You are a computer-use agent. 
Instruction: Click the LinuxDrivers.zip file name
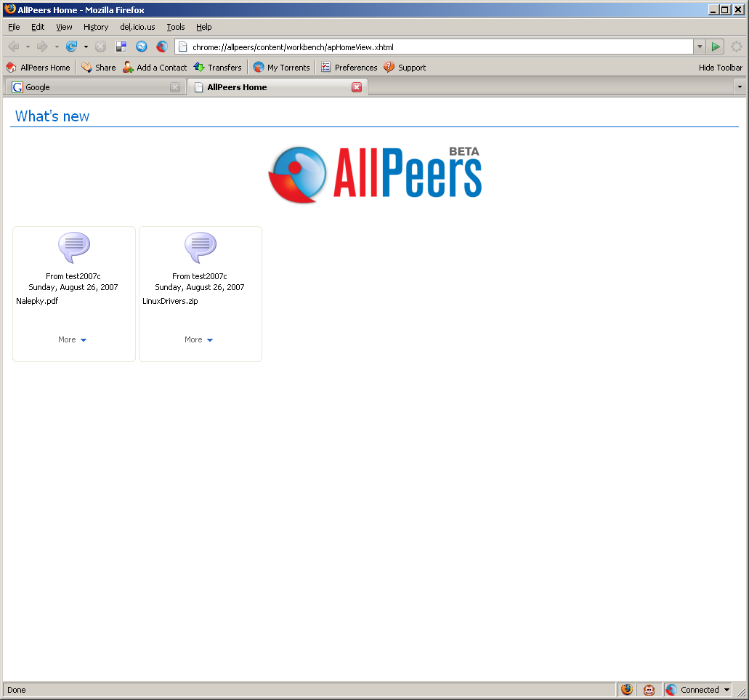[170, 301]
